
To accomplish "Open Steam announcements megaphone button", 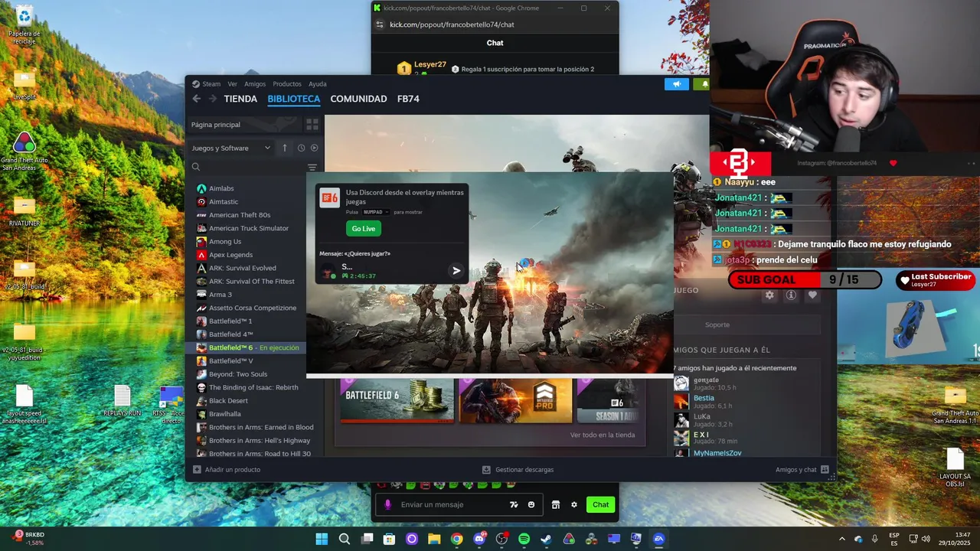I will [677, 84].
